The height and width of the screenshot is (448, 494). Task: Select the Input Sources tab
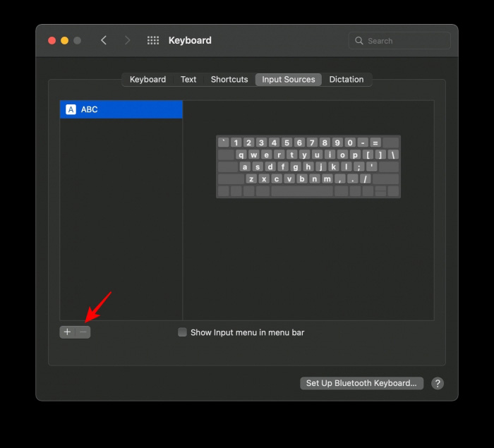(288, 80)
